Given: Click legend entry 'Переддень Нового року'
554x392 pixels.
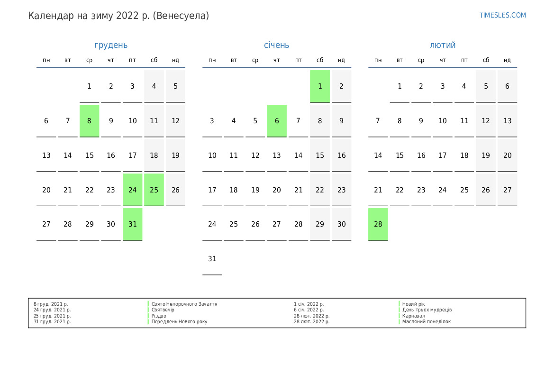Looking at the screenshot, I should pyautogui.click(x=180, y=322).
